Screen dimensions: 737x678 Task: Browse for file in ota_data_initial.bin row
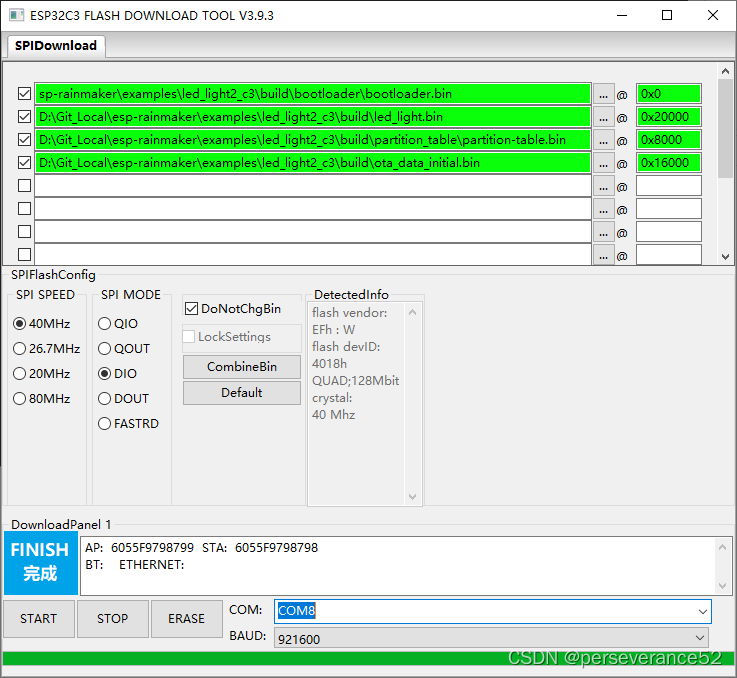604,163
